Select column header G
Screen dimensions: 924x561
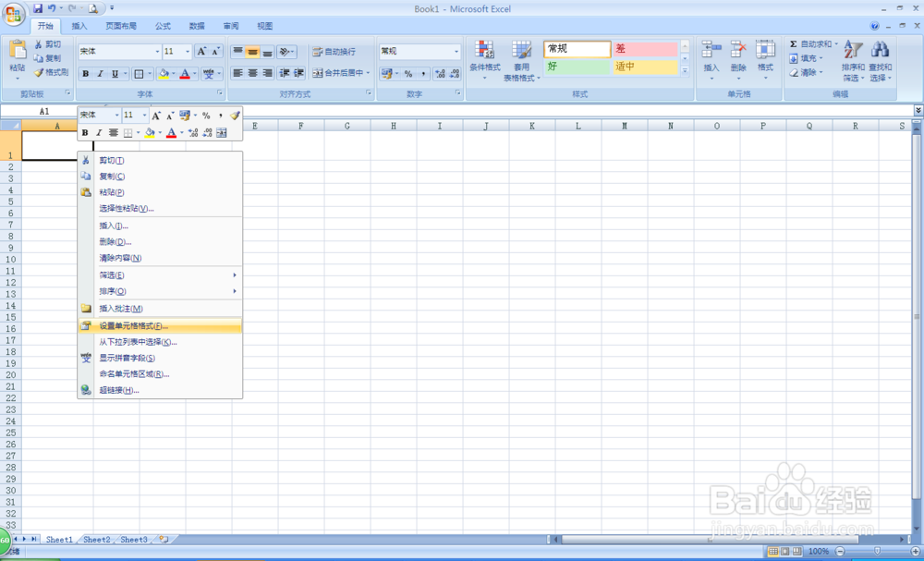pos(347,126)
